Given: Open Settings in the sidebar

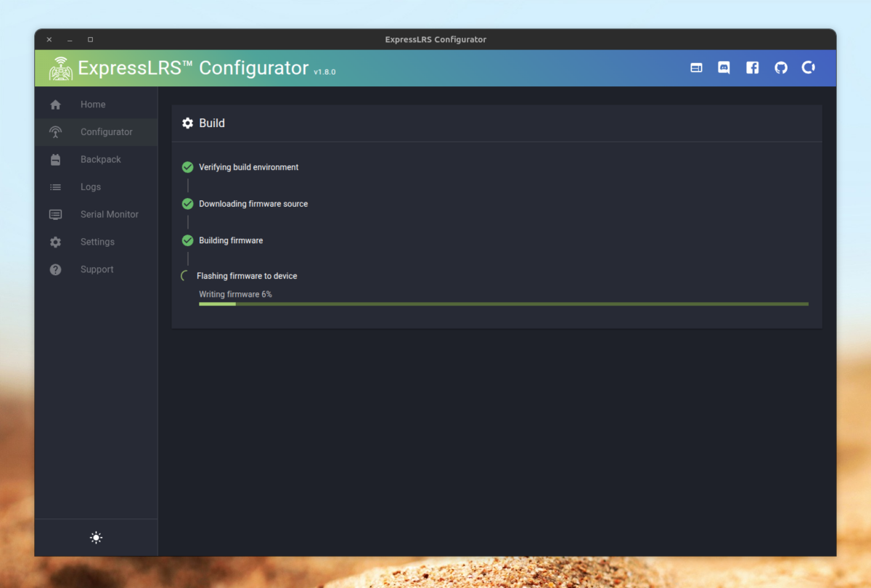Looking at the screenshot, I should click(x=96, y=242).
